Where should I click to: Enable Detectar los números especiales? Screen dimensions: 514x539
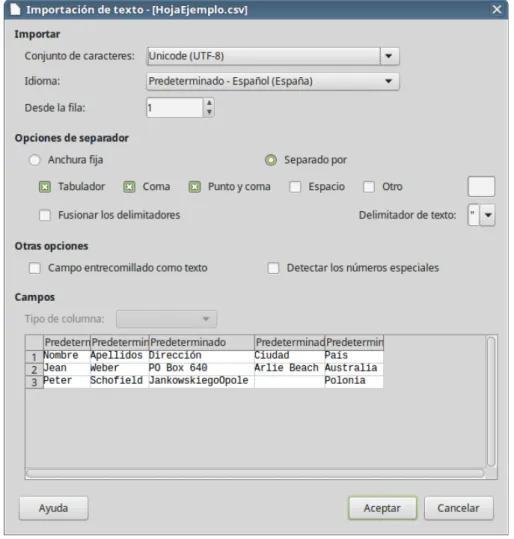click(273, 268)
